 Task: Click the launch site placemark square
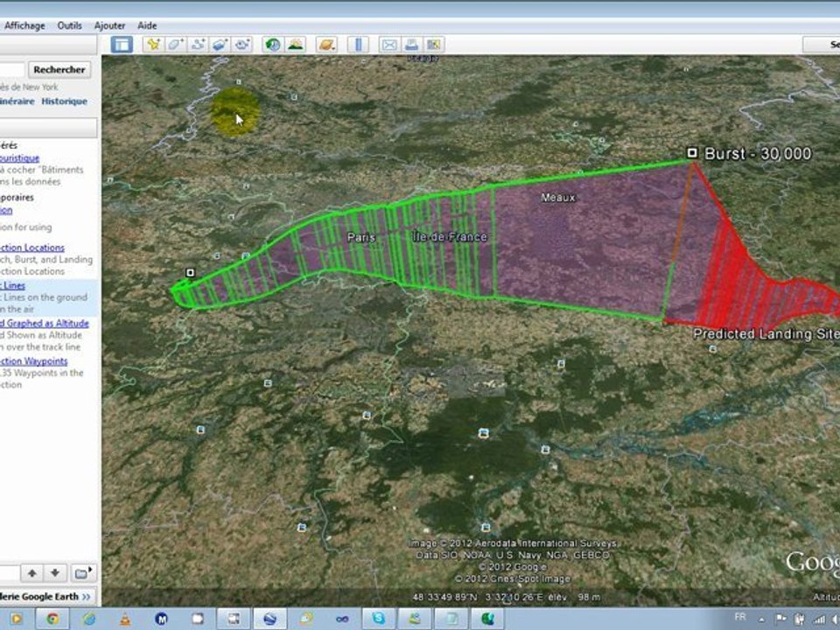(x=190, y=273)
